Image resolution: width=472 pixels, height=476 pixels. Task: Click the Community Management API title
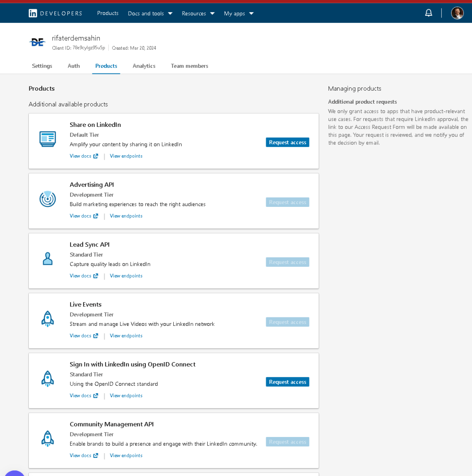click(111, 424)
